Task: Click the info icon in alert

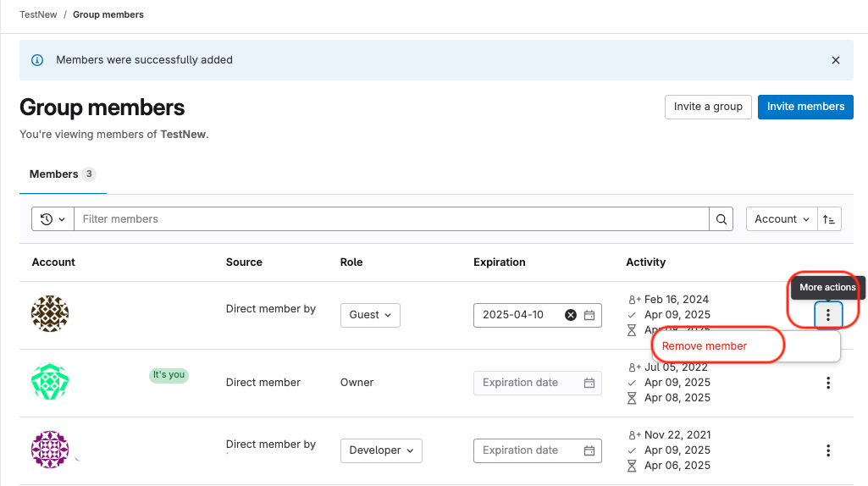Action: (x=37, y=60)
